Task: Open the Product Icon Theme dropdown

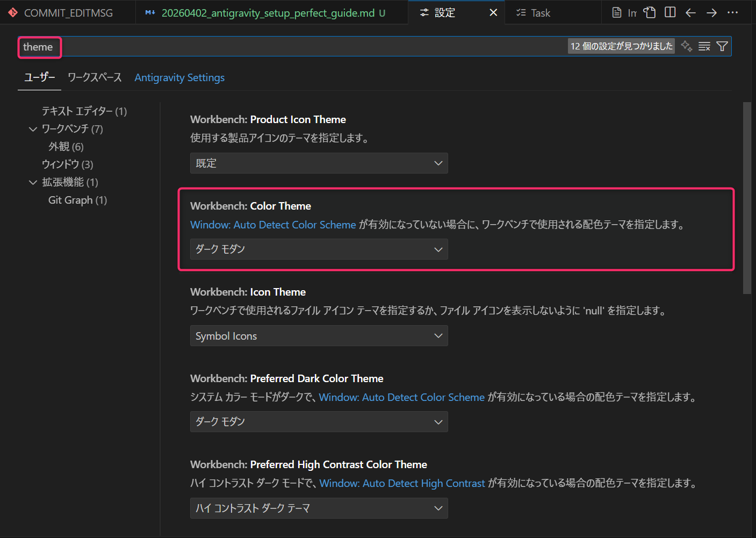Action: (319, 163)
